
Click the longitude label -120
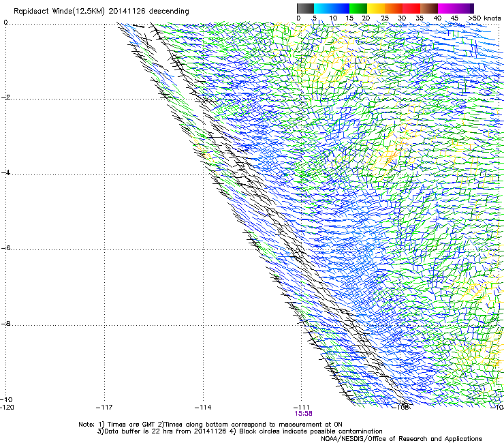[7, 408]
